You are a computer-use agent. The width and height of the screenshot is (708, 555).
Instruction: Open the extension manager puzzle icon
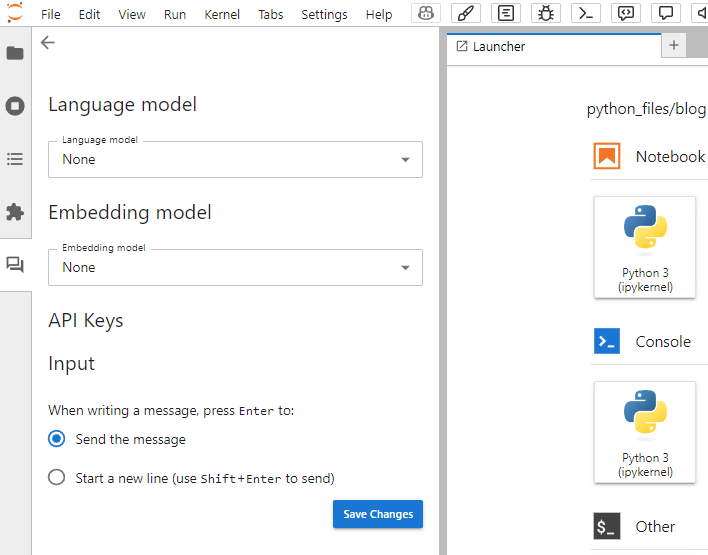pos(15,212)
